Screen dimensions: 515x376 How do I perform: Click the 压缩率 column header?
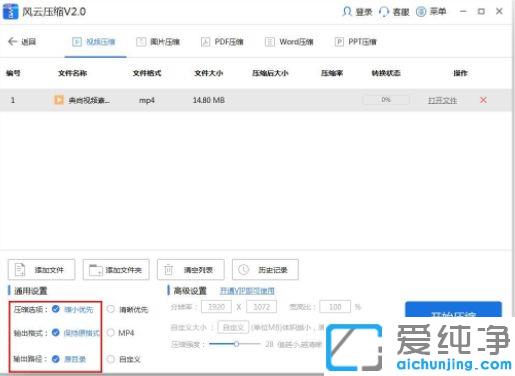332,73
